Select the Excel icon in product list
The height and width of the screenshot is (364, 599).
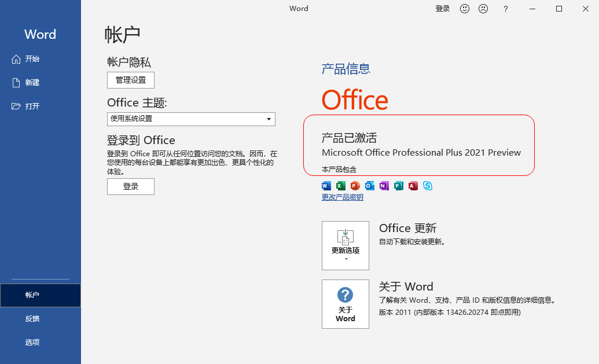coord(340,186)
